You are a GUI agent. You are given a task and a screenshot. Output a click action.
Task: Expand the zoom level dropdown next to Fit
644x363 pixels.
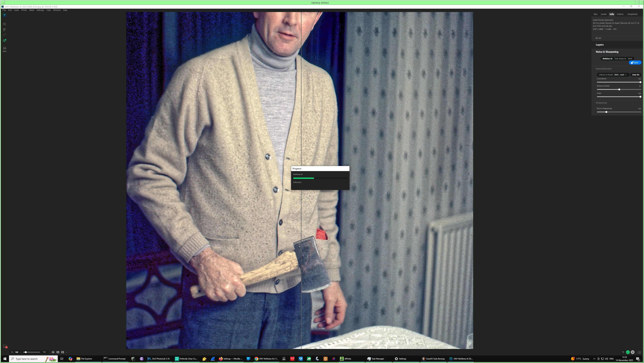tap(21, 352)
